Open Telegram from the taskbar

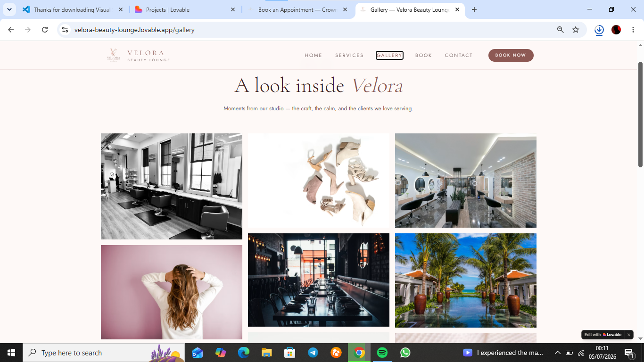click(313, 353)
